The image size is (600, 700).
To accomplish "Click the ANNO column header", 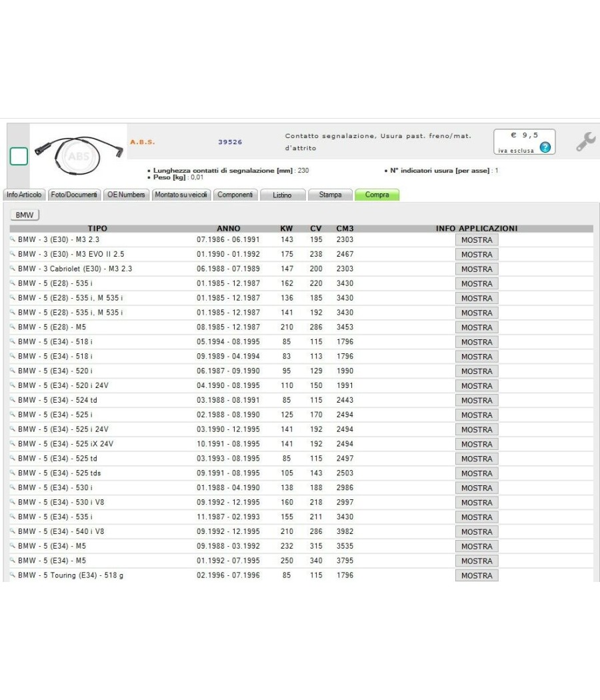I will (x=229, y=228).
